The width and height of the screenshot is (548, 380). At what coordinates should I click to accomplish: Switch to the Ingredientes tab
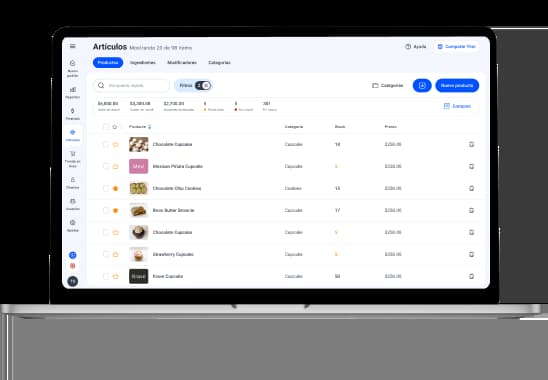(143, 63)
